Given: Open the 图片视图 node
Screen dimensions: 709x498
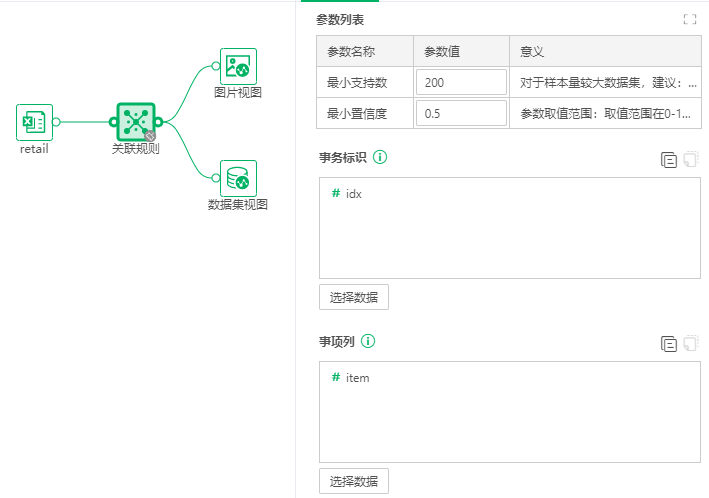Looking at the screenshot, I should point(238,66).
